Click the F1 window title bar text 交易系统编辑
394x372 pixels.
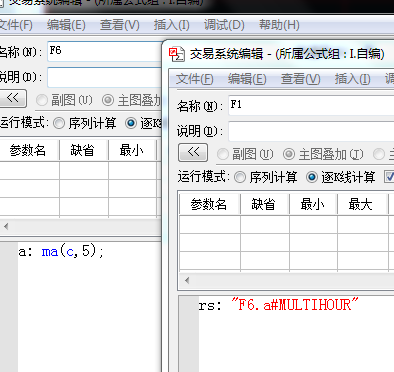(227, 54)
